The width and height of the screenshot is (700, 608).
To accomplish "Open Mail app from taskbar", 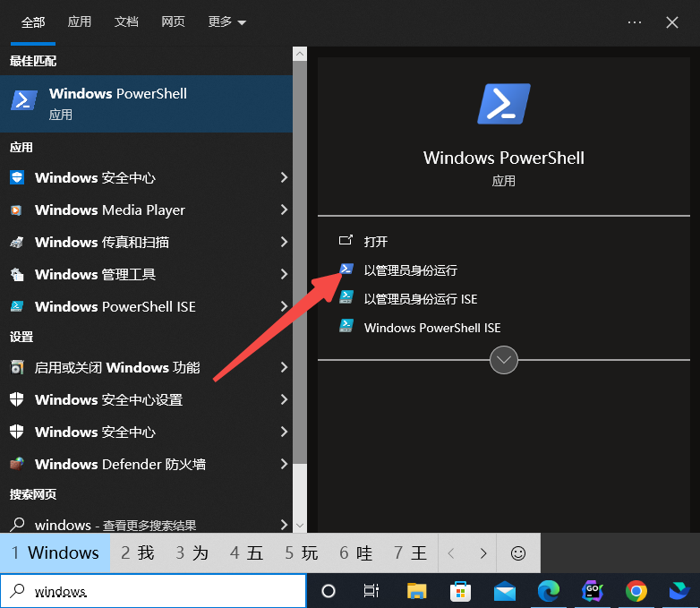I will coord(505,592).
